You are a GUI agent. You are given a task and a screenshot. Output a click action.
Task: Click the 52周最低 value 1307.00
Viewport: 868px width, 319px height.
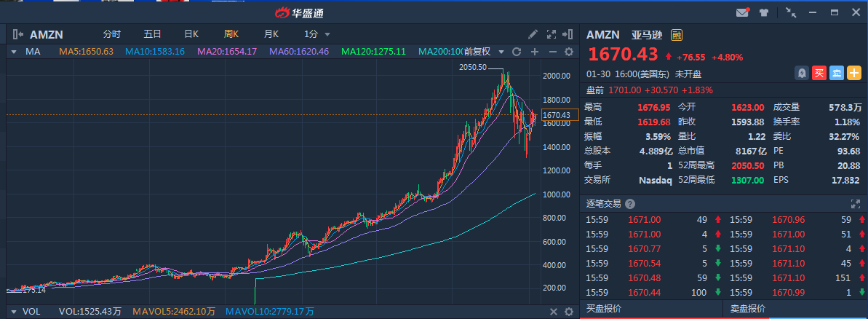click(747, 179)
